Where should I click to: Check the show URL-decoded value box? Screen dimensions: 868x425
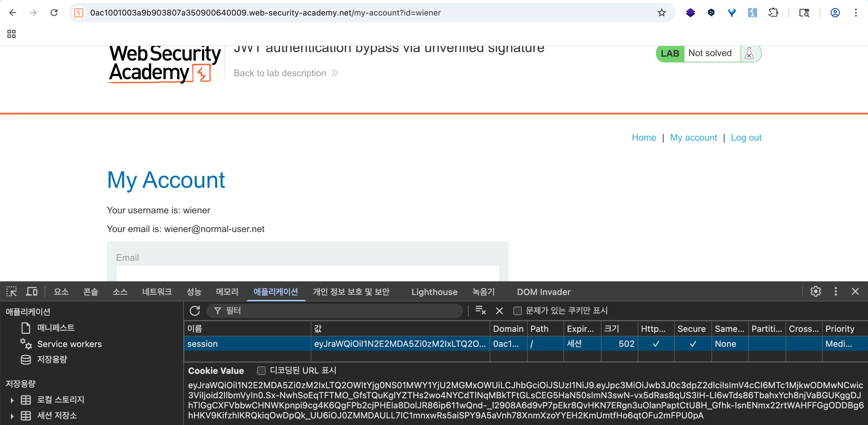(261, 371)
